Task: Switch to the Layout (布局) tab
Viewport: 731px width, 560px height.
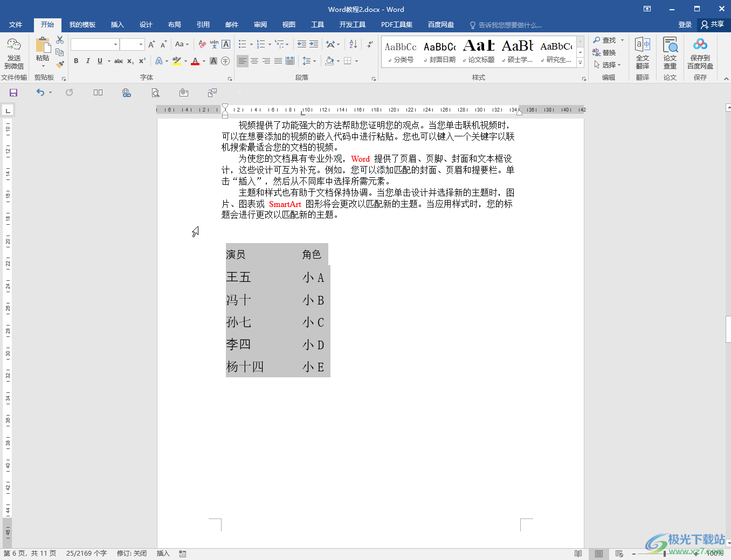Action: pyautogui.click(x=174, y=25)
